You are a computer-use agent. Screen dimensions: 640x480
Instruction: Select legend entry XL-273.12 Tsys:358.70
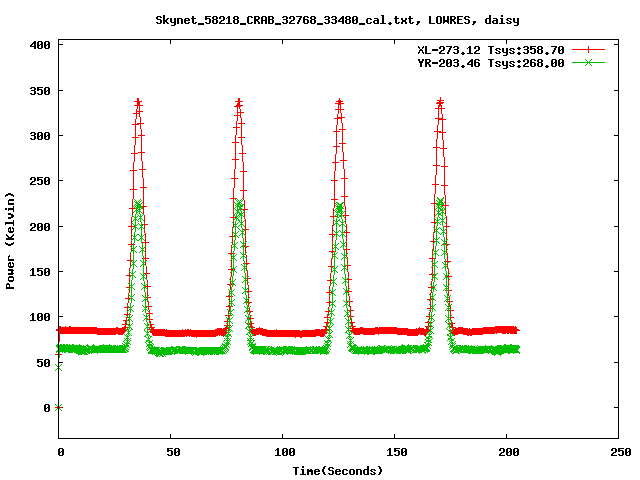coord(491,50)
